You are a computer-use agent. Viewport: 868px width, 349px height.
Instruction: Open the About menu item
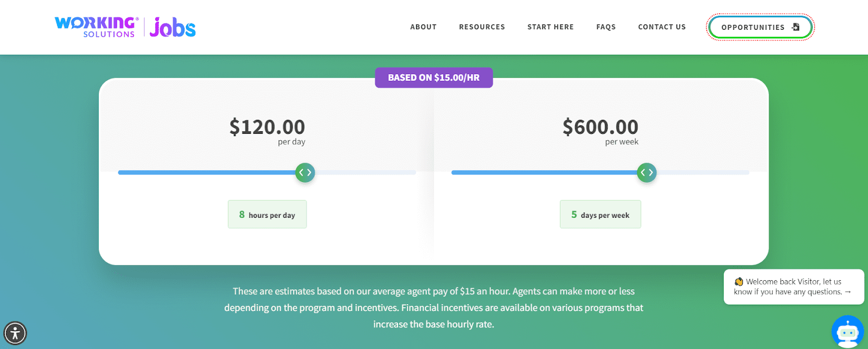[x=423, y=27]
